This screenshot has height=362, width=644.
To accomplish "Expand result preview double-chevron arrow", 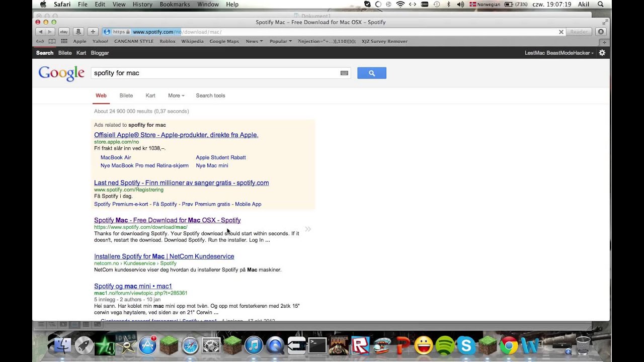I will pyautogui.click(x=308, y=229).
